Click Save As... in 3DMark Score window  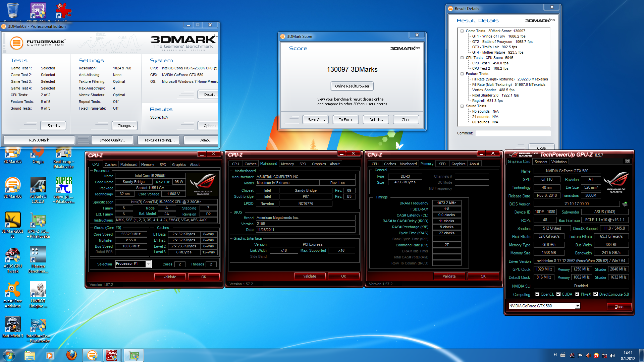point(316,120)
